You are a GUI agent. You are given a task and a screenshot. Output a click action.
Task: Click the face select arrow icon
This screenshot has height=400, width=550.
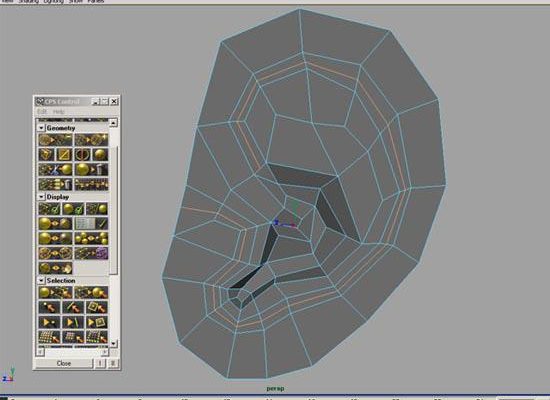pyautogui.click(x=97, y=307)
